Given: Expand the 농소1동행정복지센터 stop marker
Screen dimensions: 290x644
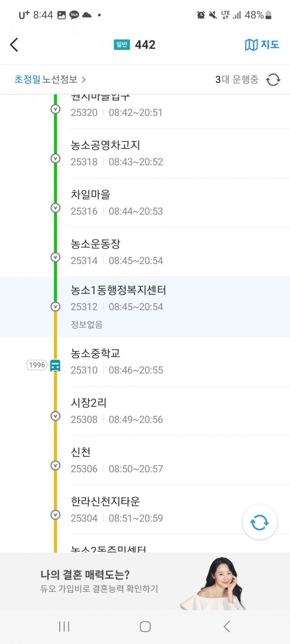Looking at the screenshot, I should point(56,307).
